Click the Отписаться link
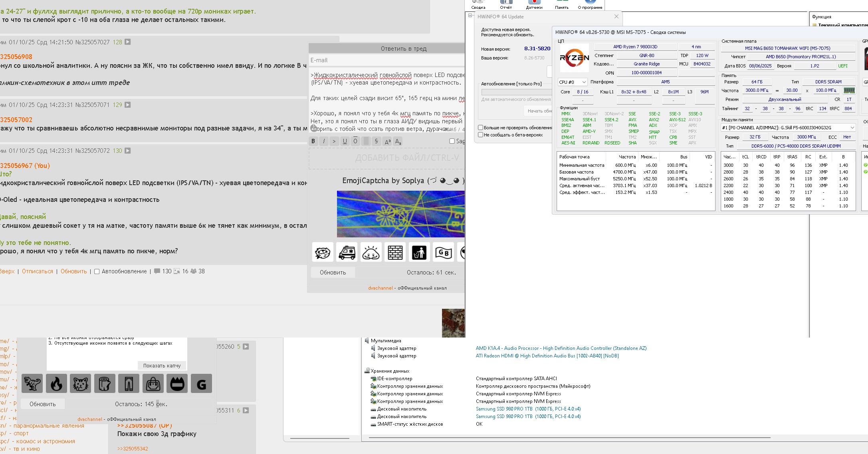Viewport: 868px width, 454px height. coord(38,271)
